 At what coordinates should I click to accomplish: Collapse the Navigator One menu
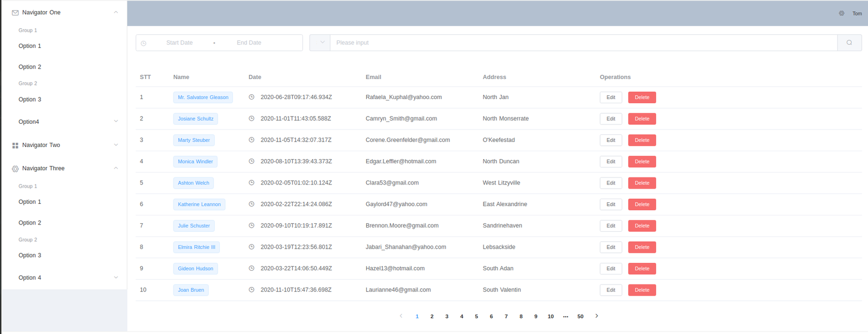(116, 13)
